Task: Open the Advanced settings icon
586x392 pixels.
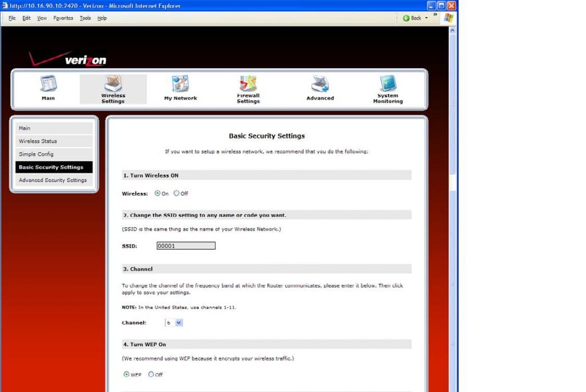Action: [320, 86]
